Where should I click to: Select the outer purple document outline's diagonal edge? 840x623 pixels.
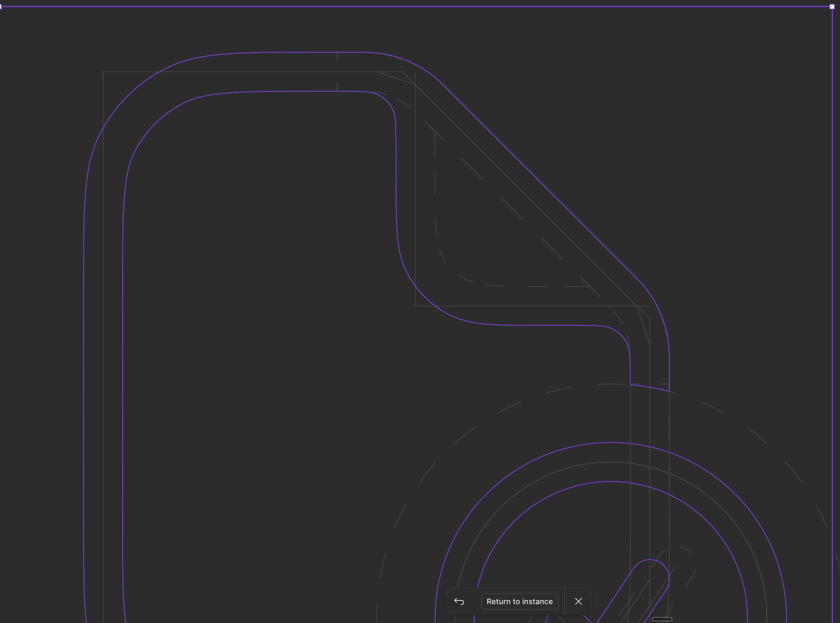540,181
